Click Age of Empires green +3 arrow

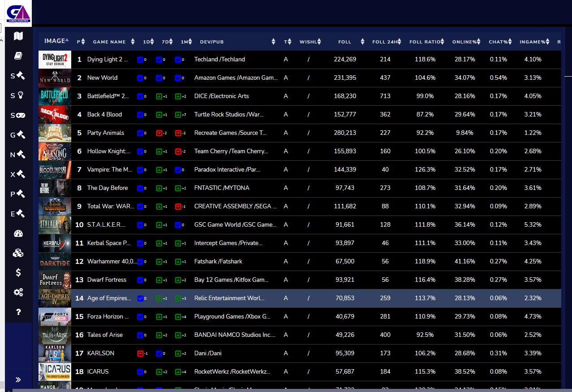tap(178, 298)
